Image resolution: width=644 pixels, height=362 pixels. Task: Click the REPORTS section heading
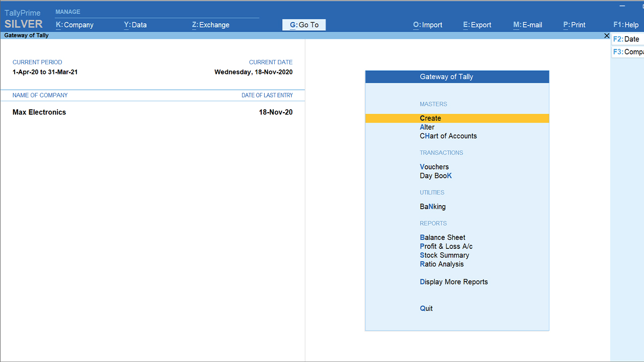(433, 223)
